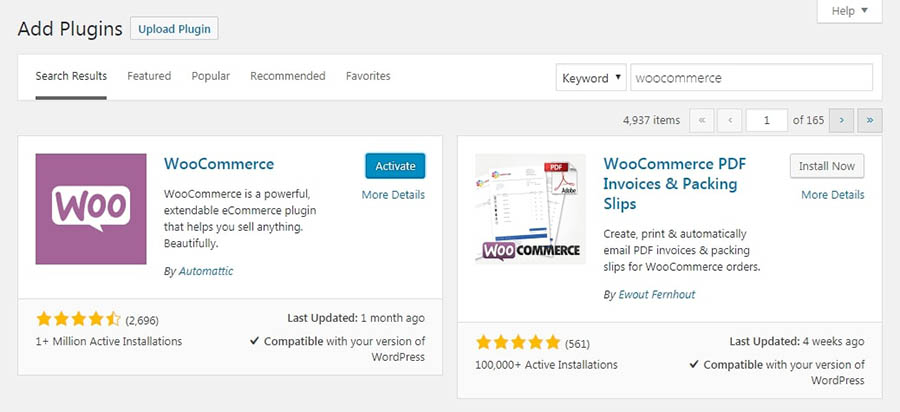Click the Upload Plugin button
Viewport: 900px width, 412px height.
pyautogui.click(x=174, y=28)
